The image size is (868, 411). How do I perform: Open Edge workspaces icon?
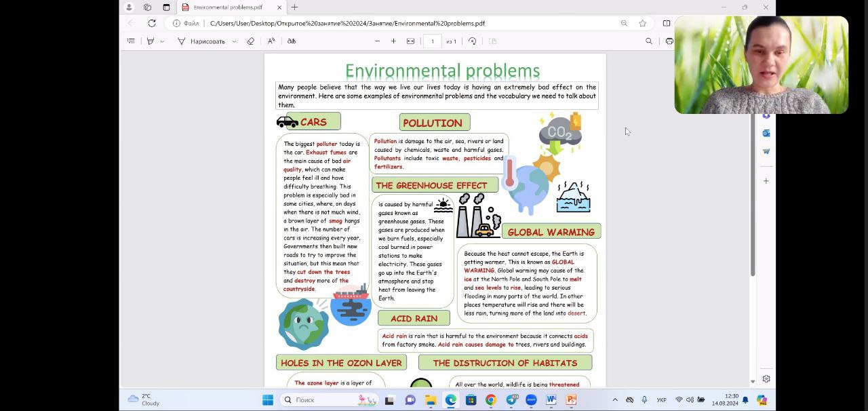point(147,7)
